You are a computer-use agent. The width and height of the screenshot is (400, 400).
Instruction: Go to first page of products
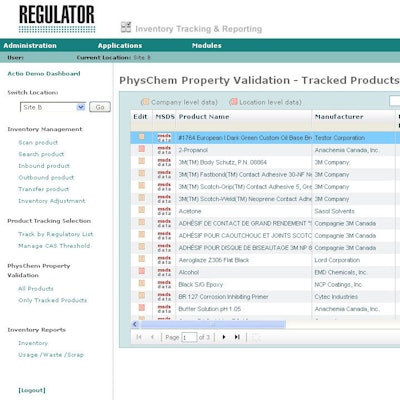click(x=139, y=337)
